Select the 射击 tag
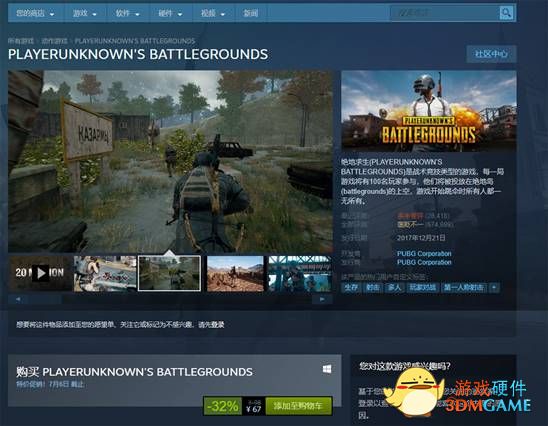This screenshot has height=426, width=548. pos(373,288)
